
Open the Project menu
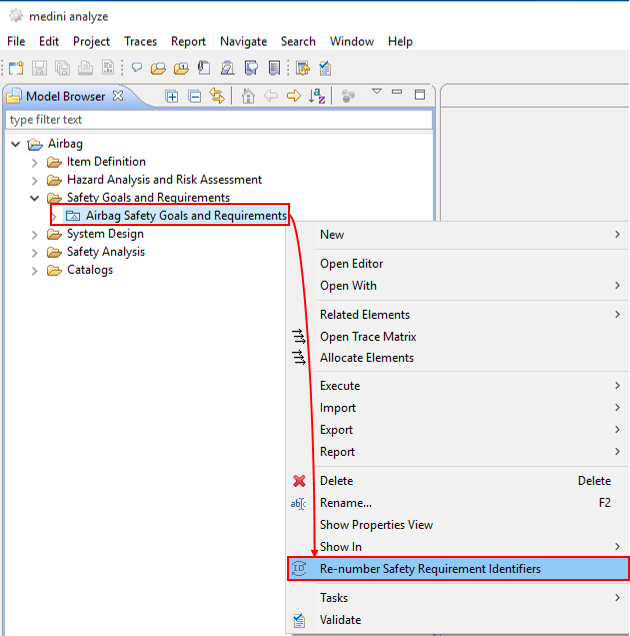click(x=91, y=41)
